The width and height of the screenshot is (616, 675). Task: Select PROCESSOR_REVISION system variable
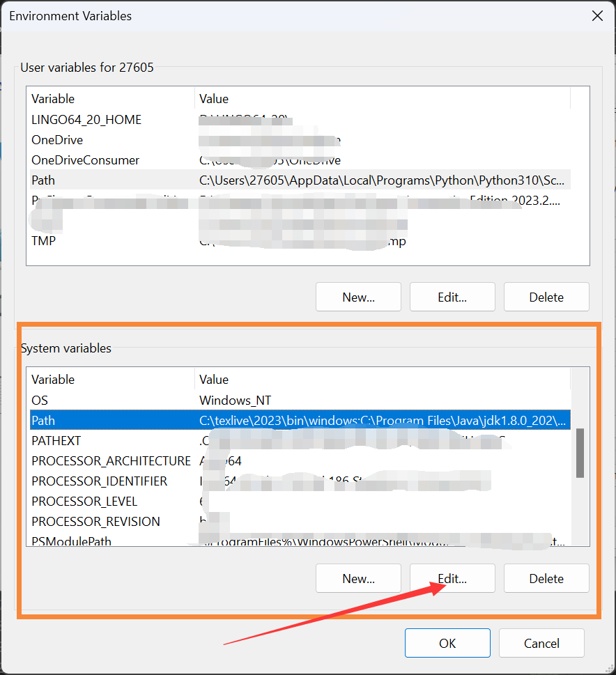tap(300, 521)
